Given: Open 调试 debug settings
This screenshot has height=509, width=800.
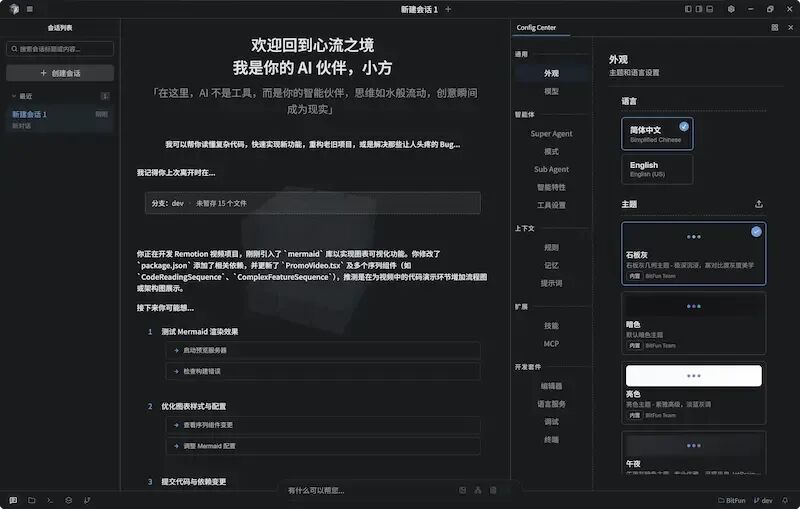Looking at the screenshot, I should pos(552,422).
